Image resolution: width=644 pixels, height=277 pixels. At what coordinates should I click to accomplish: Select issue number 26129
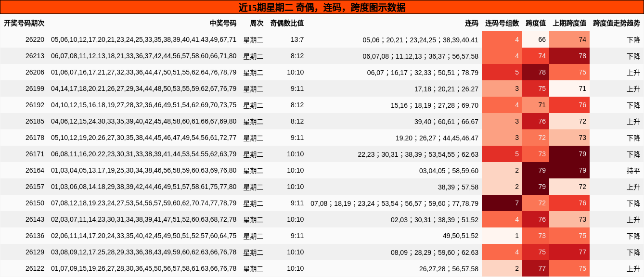click(x=35, y=252)
